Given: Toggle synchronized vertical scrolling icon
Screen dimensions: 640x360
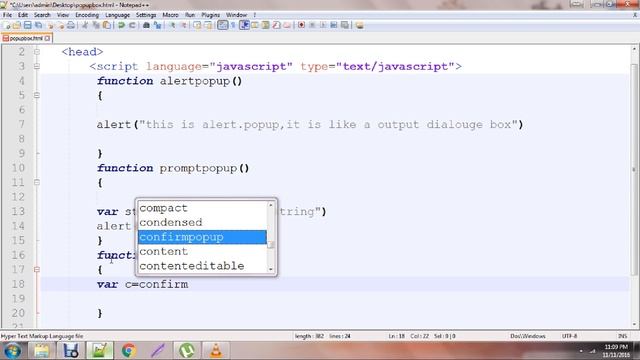Looking at the screenshot, I should coord(197,25).
